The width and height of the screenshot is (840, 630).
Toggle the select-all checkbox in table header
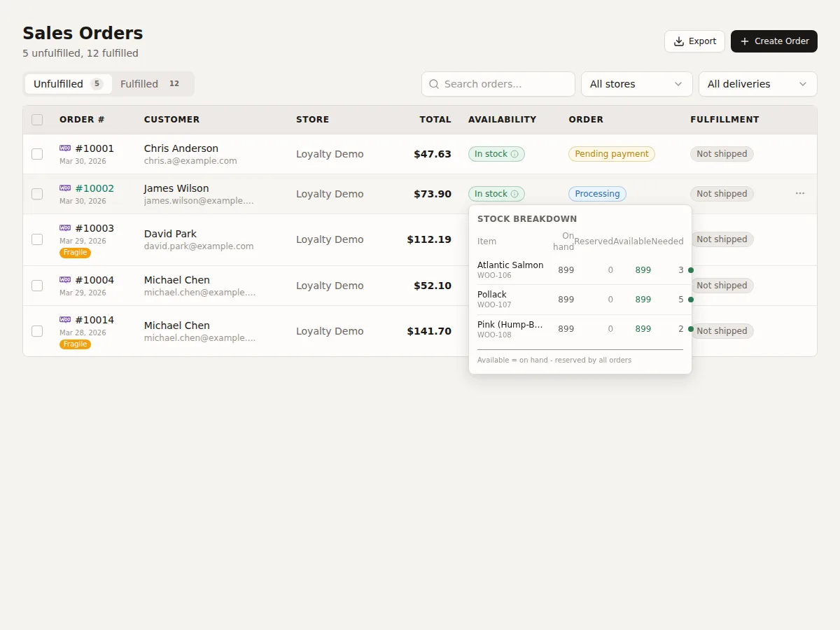coord(37,120)
